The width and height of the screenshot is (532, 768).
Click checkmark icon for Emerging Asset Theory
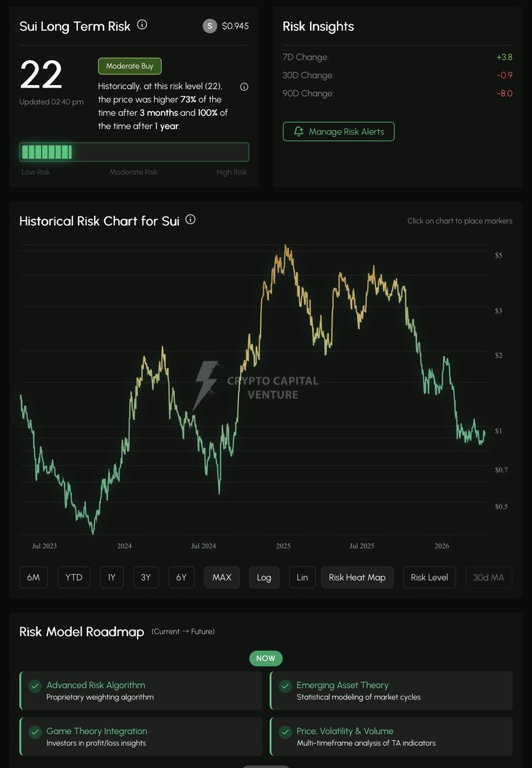285,685
